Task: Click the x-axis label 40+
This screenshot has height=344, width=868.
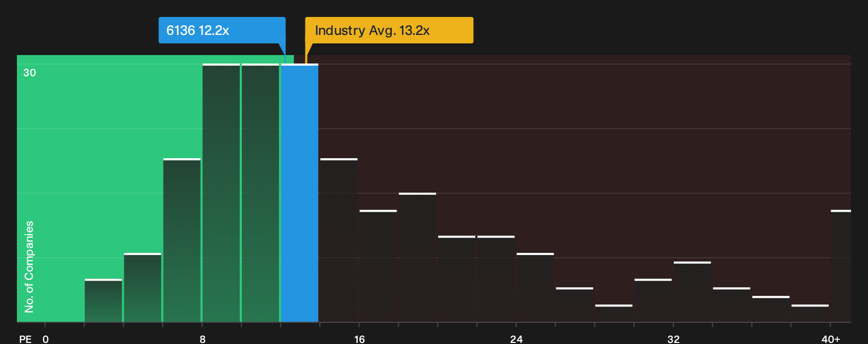Action: point(830,339)
